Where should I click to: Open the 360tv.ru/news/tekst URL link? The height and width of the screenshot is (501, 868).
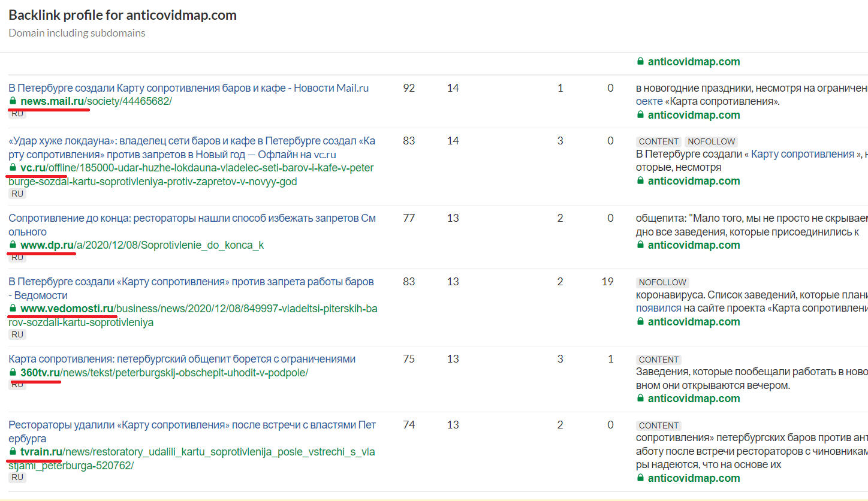coord(164,373)
